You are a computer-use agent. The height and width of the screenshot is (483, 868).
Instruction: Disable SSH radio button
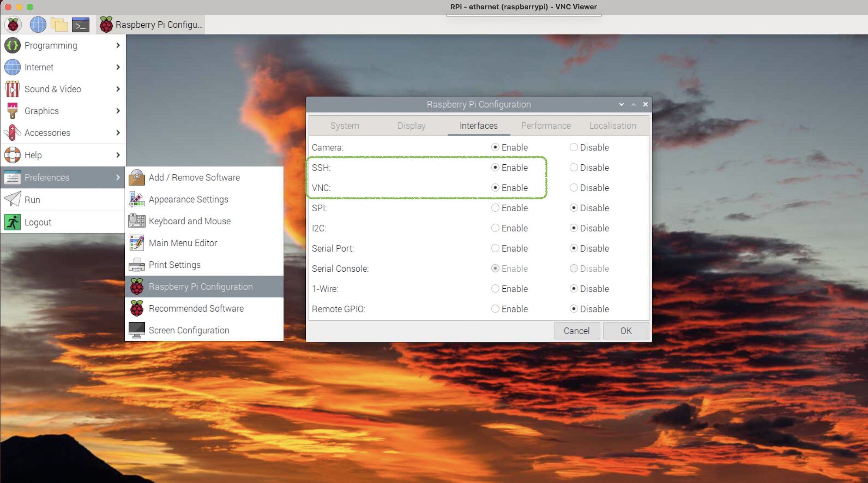click(x=573, y=167)
